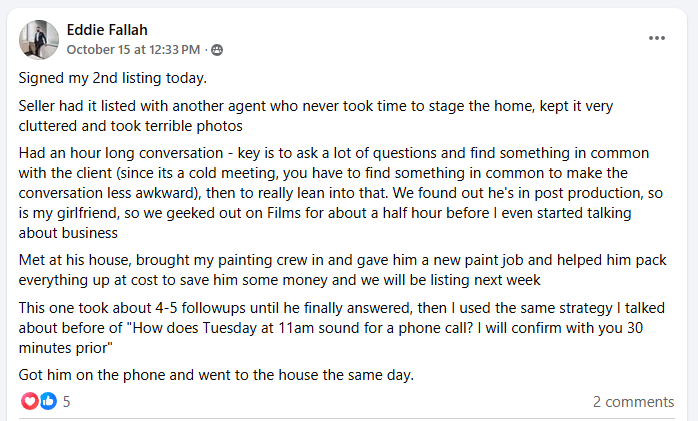698x421 pixels.
Task: Click the blue thumbs-up reaction icon
Action: [47, 401]
